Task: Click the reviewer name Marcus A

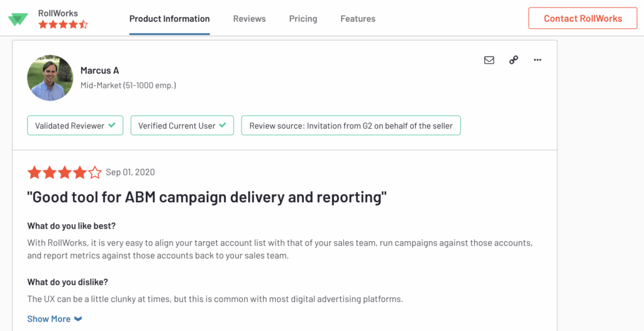Action: (100, 70)
